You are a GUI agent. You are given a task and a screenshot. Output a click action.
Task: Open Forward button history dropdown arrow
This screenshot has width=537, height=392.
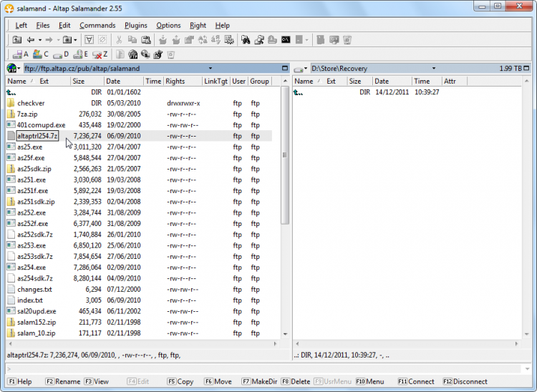click(58, 40)
